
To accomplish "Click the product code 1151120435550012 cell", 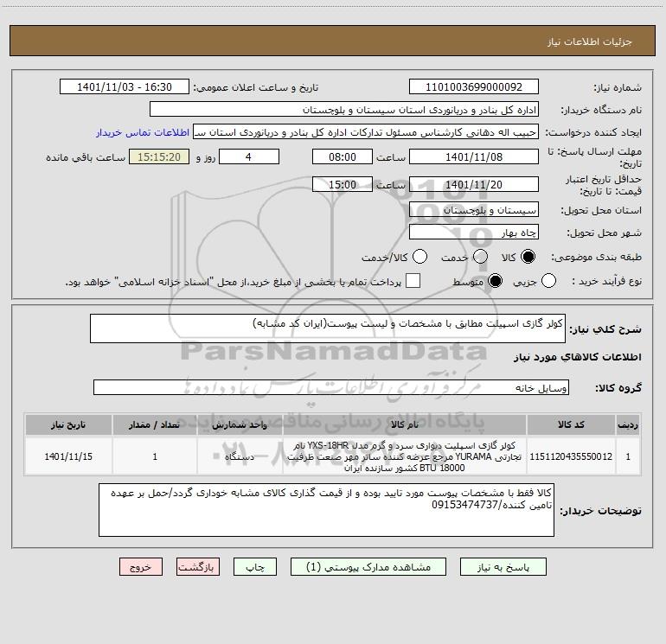I will pyautogui.click(x=571, y=456).
